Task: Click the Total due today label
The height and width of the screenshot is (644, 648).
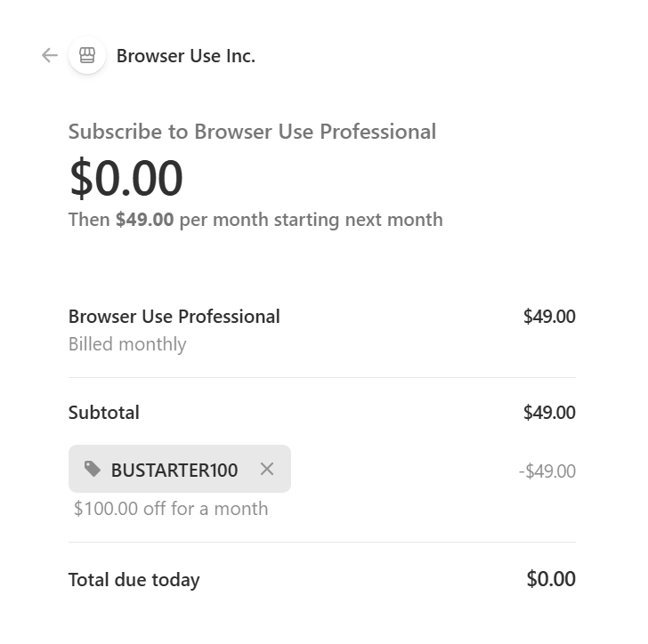Action: point(134,580)
